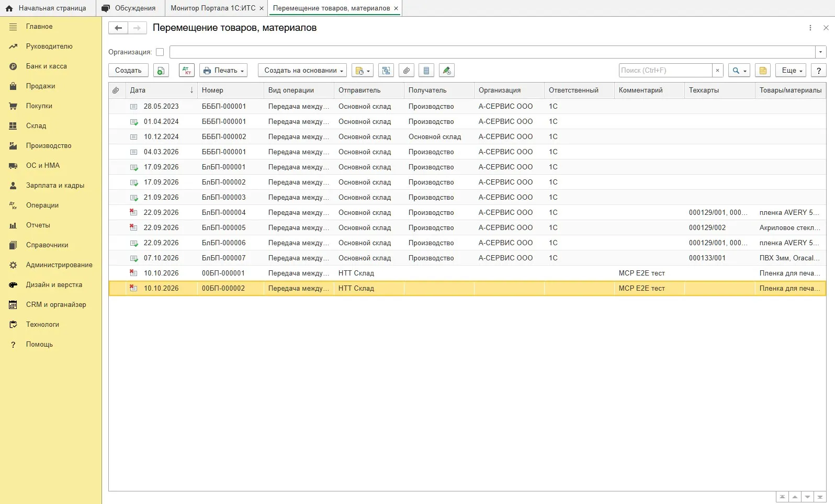Select the row dated 28.05.2023
This screenshot has height=504, width=835.
tap(467, 107)
